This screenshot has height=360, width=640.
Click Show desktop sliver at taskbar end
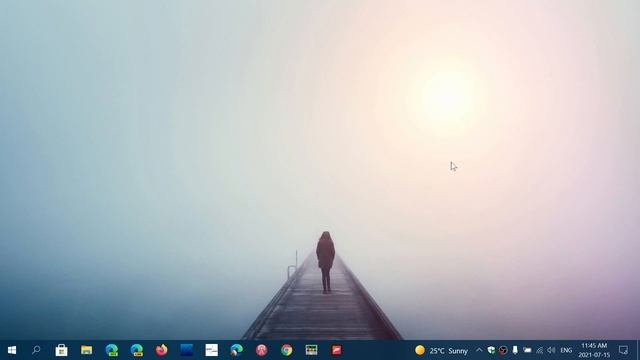[638, 350]
